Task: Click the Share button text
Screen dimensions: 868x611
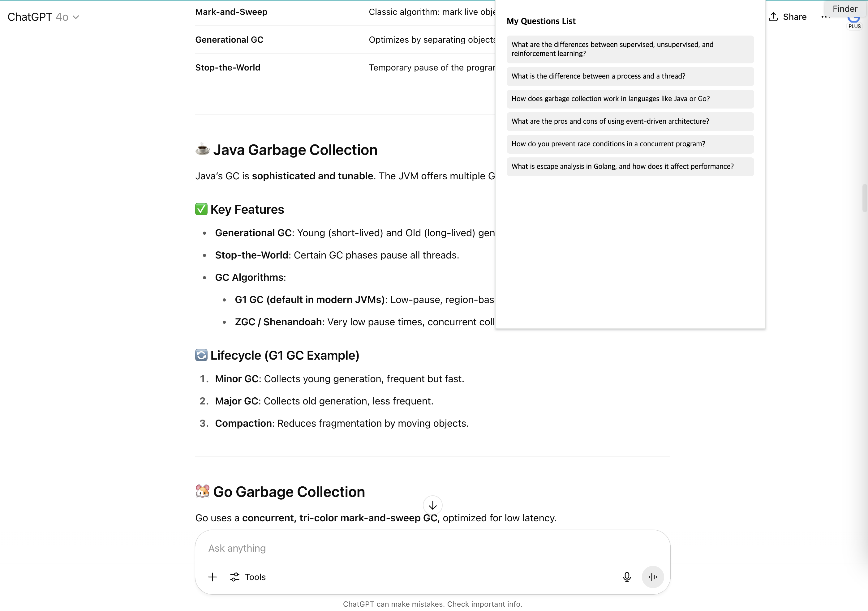Action: [x=795, y=17]
